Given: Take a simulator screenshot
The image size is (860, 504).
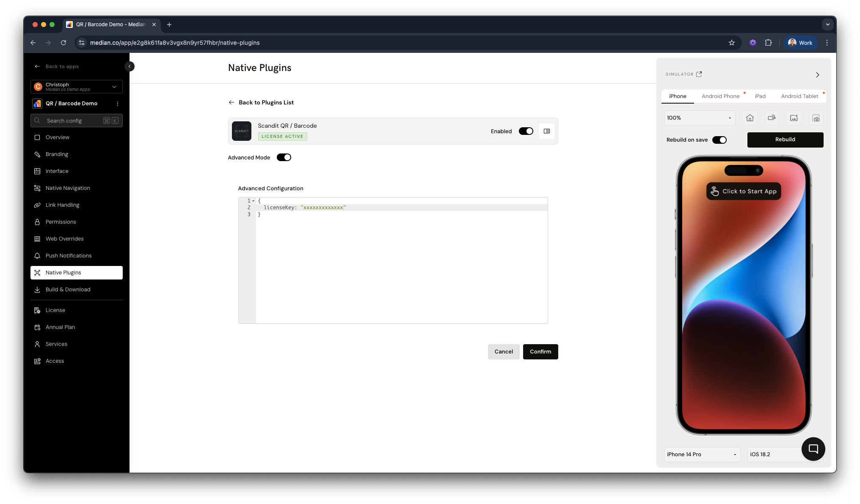Looking at the screenshot, I should pos(816,118).
